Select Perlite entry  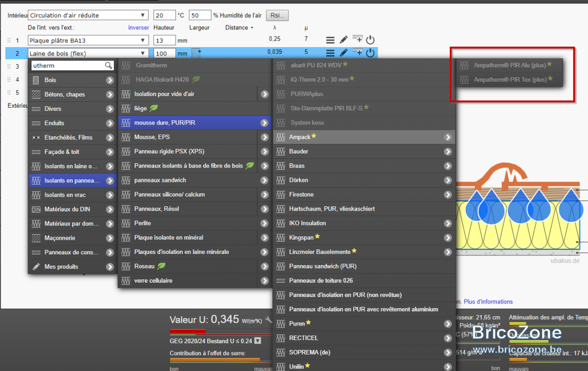click(195, 223)
